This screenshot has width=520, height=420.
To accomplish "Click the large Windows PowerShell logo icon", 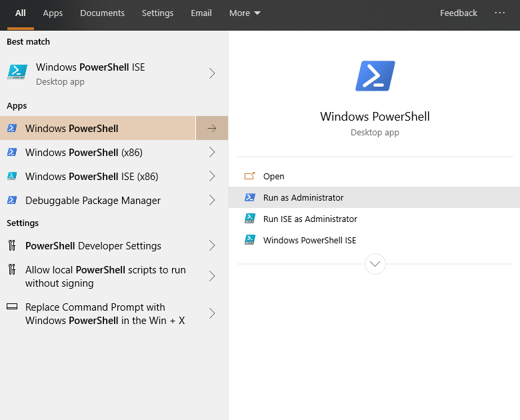I will (375, 76).
